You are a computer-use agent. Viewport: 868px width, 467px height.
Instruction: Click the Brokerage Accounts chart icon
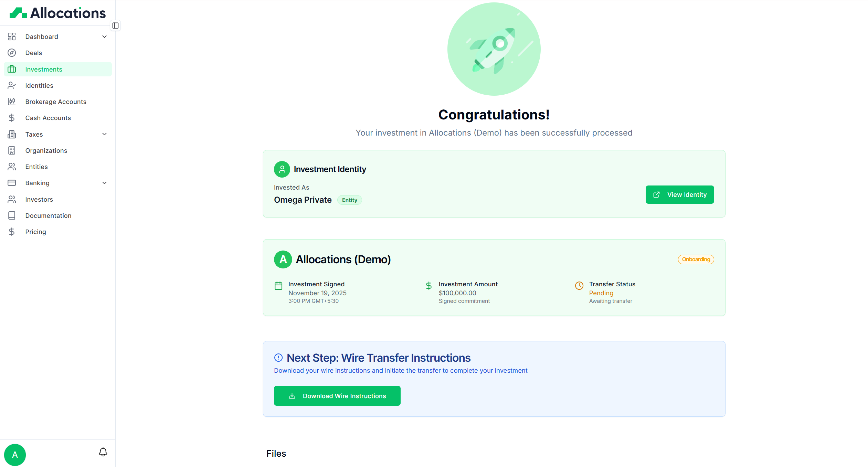[12, 102]
